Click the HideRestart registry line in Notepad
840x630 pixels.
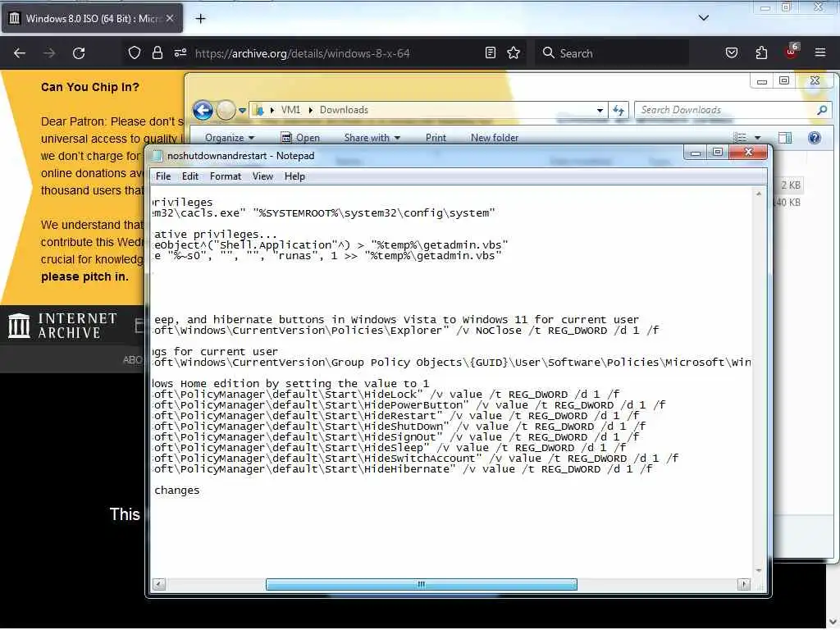coord(395,416)
